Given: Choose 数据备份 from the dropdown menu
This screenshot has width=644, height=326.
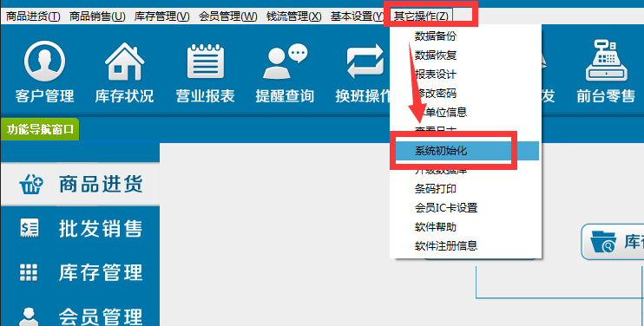Looking at the screenshot, I should coord(436,36).
